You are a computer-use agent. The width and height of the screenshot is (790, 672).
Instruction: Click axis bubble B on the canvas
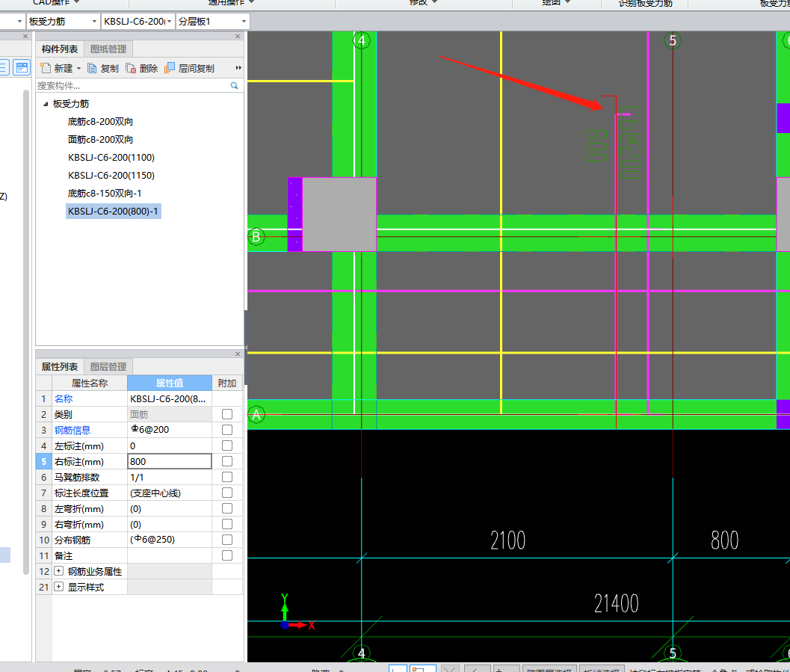click(256, 236)
